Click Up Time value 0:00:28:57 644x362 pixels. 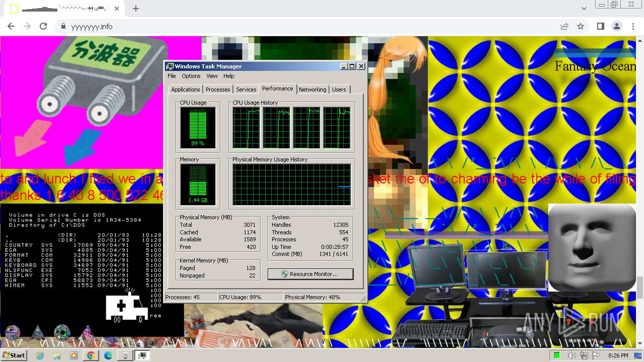(x=335, y=247)
